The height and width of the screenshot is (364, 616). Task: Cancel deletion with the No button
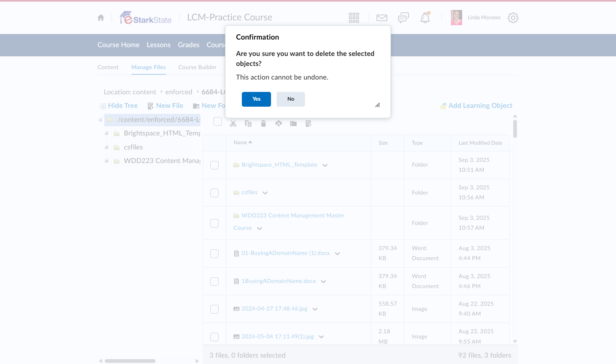click(291, 99)
